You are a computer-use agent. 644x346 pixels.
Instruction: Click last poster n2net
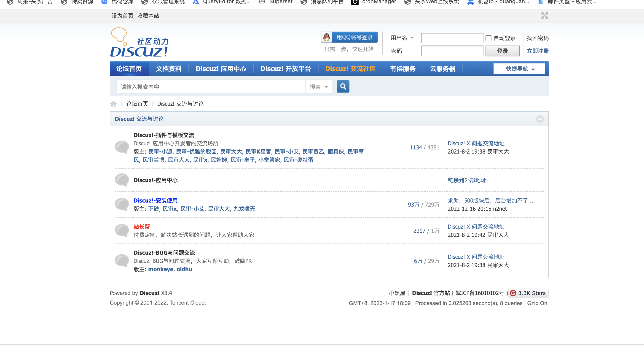500,209
